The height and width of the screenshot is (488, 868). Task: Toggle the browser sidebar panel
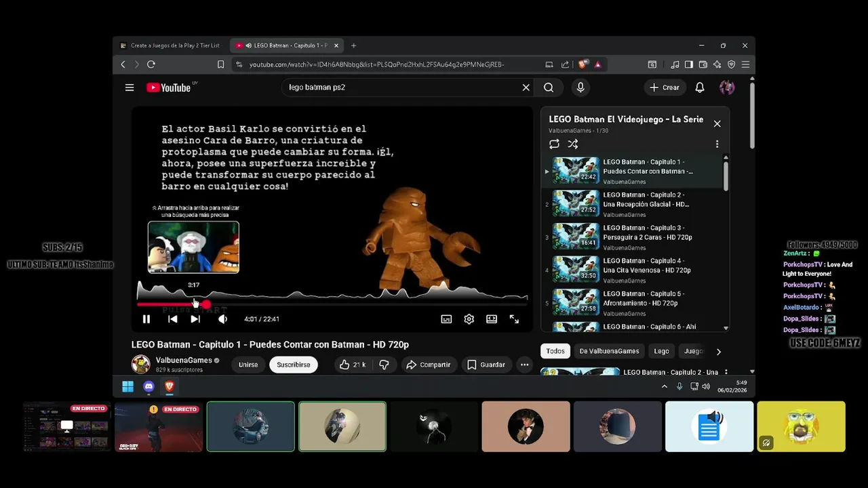(x=689, y=64)
